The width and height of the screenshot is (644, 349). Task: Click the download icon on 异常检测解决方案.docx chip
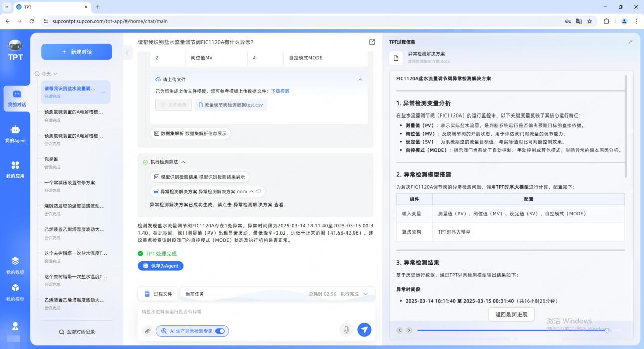(259, 192)
